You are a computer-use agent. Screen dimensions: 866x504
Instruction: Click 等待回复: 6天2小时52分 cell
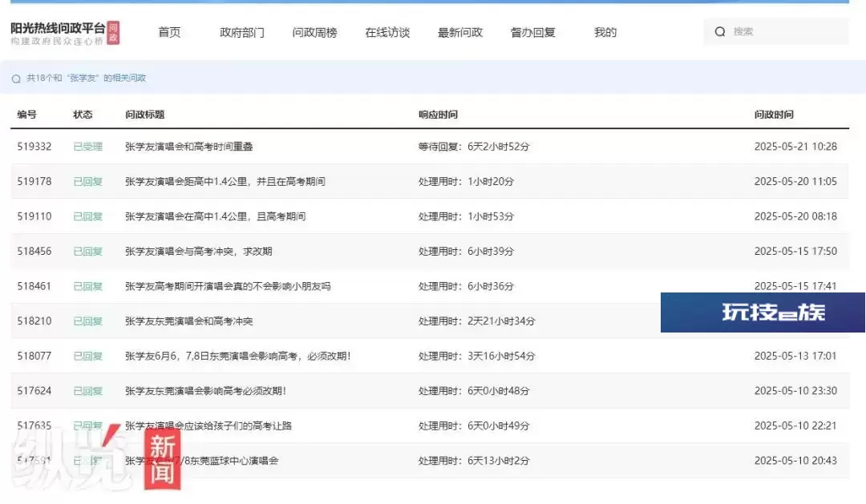coord(474,147)
